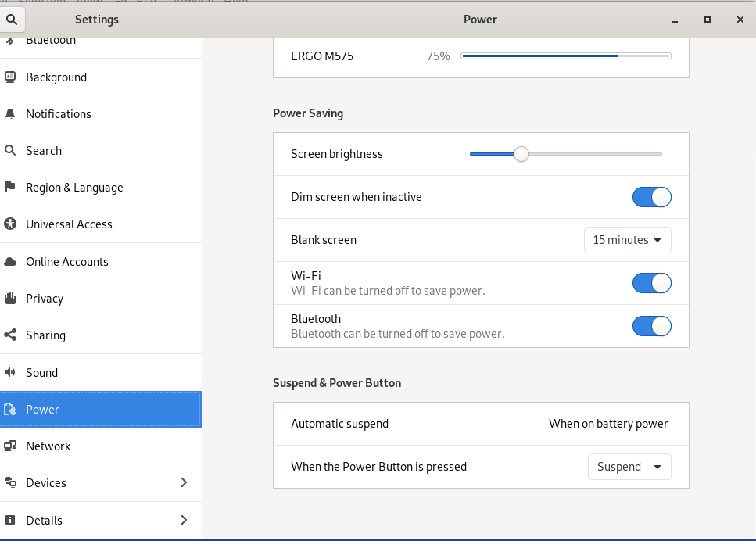
Task: Click the Screen brightness slider handle
Action: click(x=521, y=154)
